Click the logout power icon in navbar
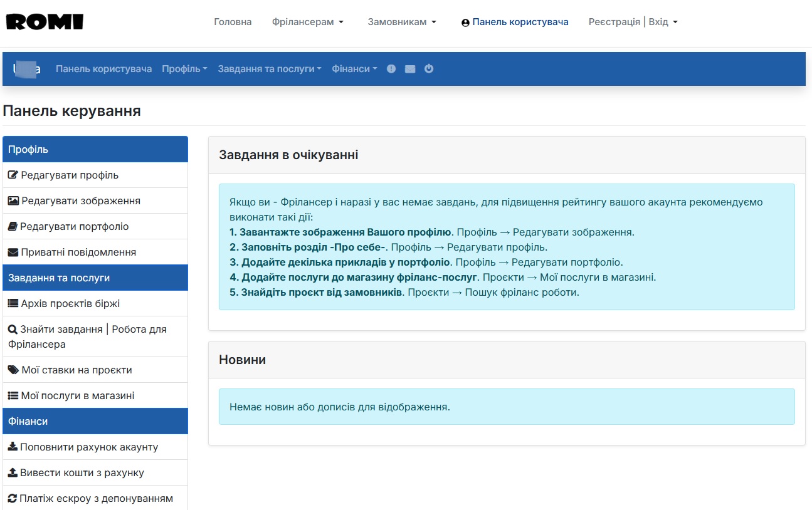This screenshot has height=510, width=812. pyautogui.click(x=429, y=69)
